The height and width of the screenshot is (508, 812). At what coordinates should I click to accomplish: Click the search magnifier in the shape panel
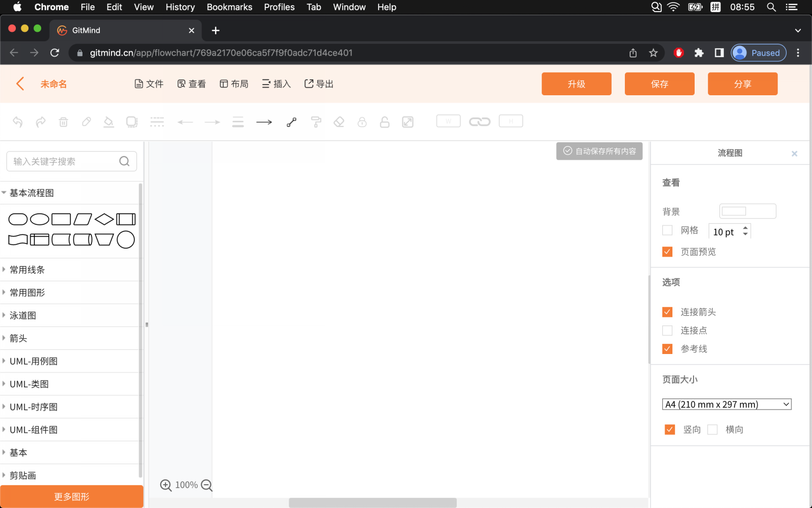point(124,161)
